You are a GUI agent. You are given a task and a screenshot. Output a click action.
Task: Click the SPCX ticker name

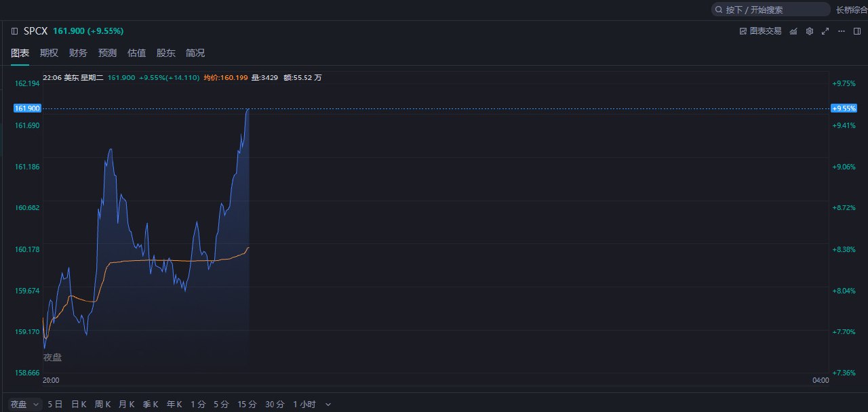35,31
